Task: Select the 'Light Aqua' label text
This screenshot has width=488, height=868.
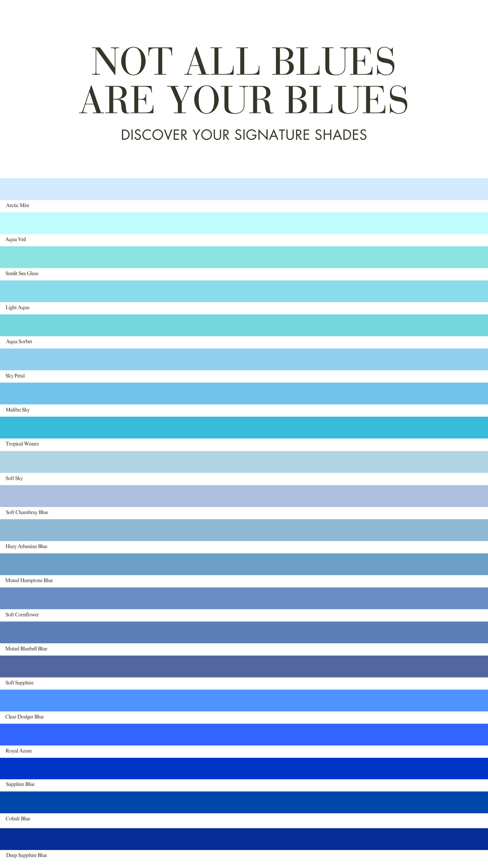Action: (x=17, y=308)
